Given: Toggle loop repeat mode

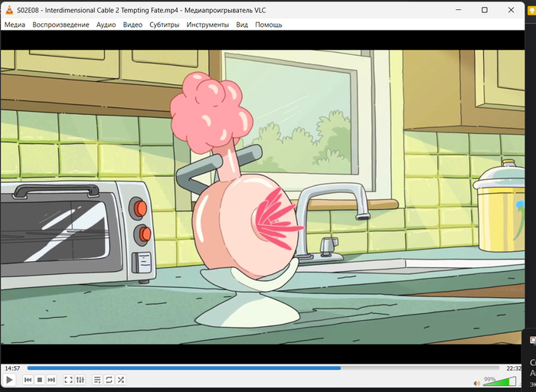Looking at the screenshot, I should click(109, 380).
